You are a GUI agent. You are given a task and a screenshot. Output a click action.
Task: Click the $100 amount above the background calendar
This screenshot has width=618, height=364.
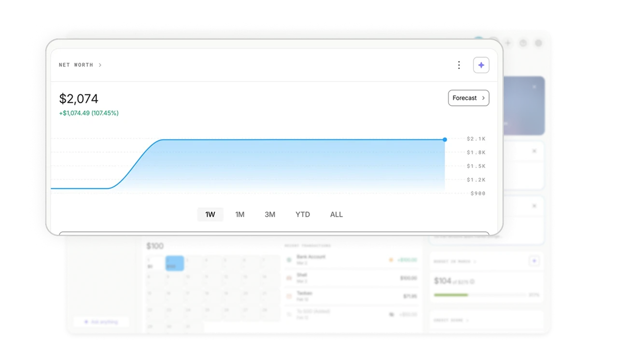click(155, 246)
